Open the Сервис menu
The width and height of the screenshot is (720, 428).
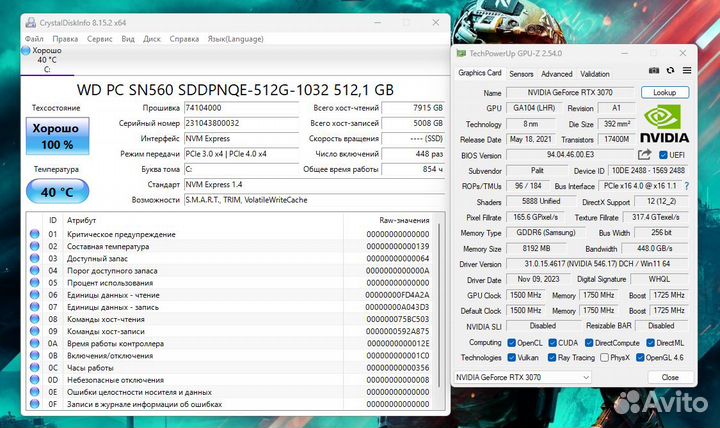coord(100,39)
